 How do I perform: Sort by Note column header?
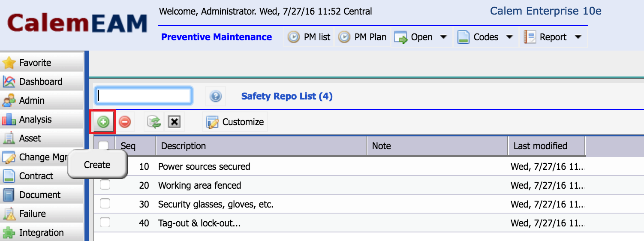point(437,146)
